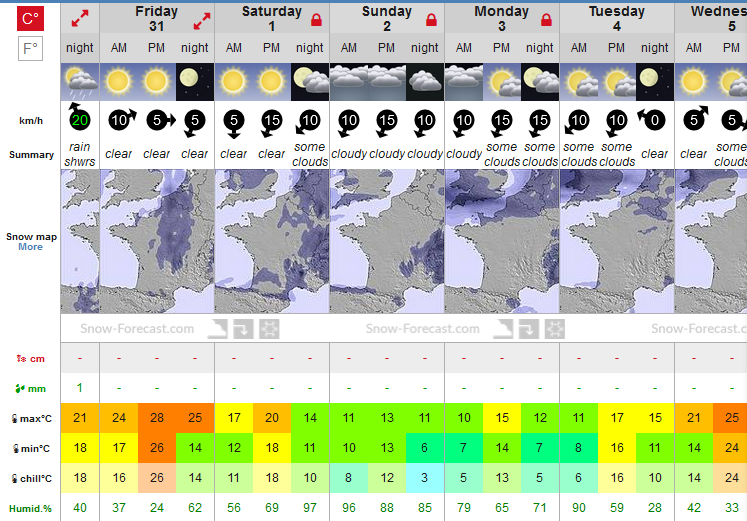Click the Tuesday night wind icon showing 0

652,119
